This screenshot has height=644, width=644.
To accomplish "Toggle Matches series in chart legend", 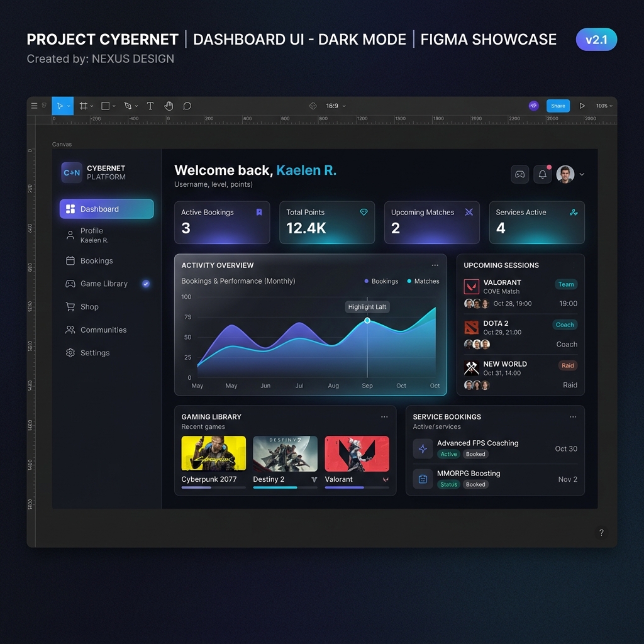I will pos(423,281).
